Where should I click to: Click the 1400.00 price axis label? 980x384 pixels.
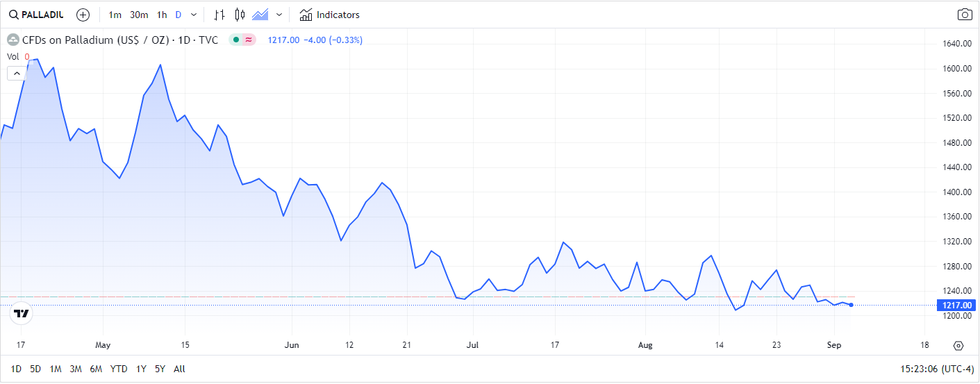[x=957, y=192]
